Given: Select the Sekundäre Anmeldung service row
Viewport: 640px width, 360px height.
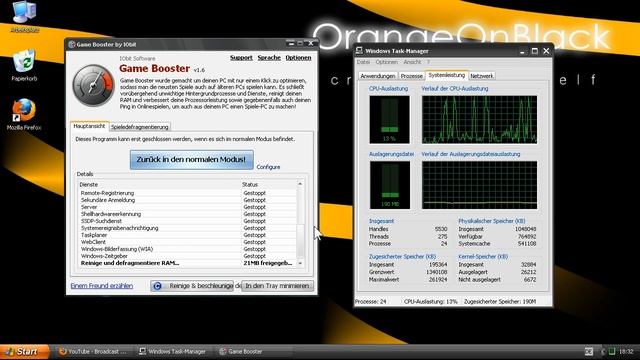Looking at the screenshot, I should coord(188,200).
